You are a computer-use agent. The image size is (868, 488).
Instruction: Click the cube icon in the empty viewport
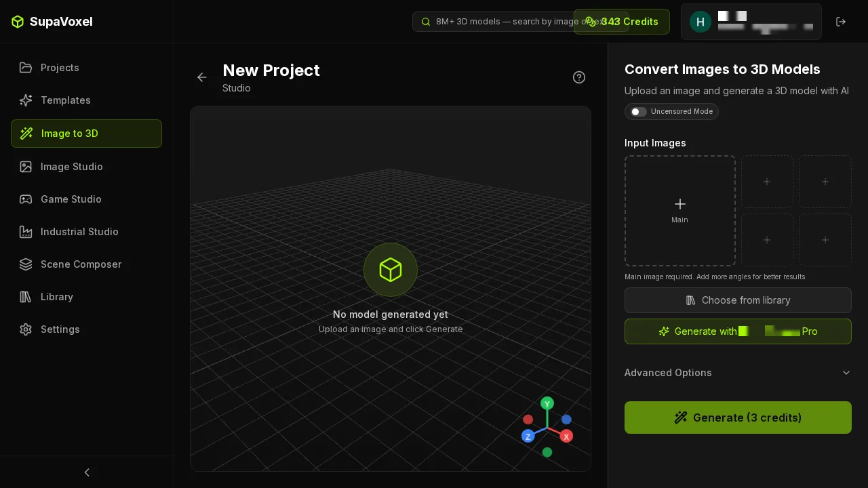pos(391,270)
